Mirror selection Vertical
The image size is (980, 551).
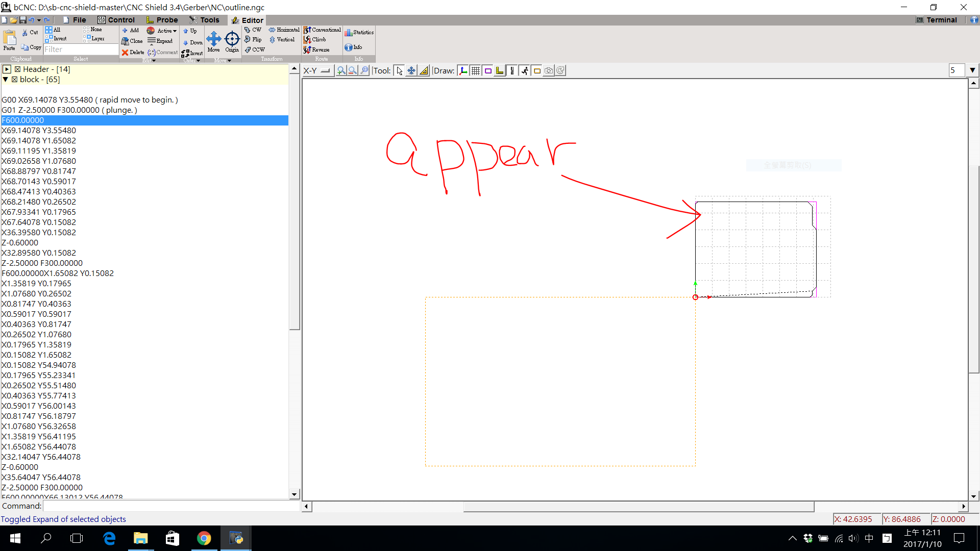tap(282, 40)
